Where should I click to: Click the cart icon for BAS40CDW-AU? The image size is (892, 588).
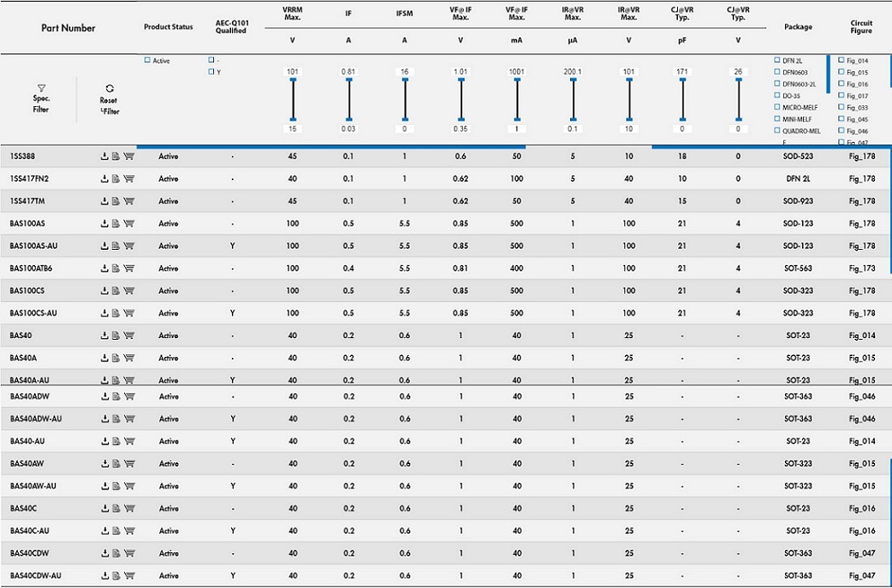(x=129, y=575)
